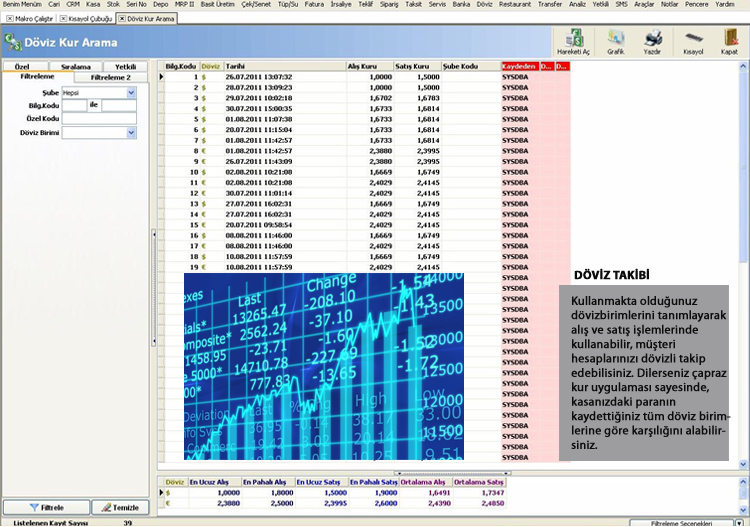Switch to the Filtreleme 2 tab
The image size is (750, 527).
click(110, 76)
